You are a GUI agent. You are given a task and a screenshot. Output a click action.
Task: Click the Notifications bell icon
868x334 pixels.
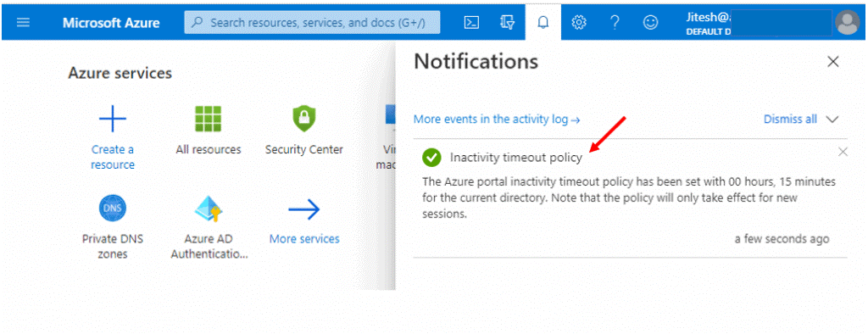pyautogui.click(x=543, y=23)
